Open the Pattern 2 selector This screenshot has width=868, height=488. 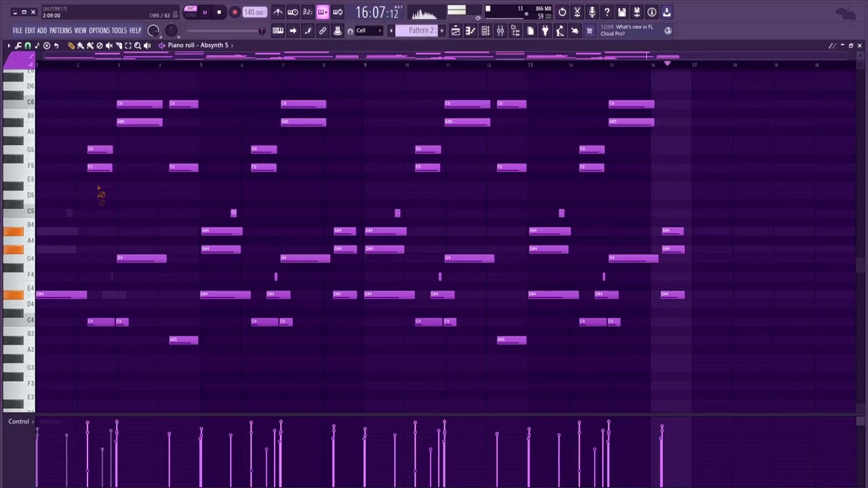(x=416, y=30)
